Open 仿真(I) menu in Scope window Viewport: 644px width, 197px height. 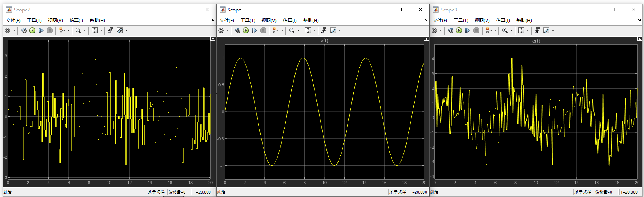pyautogui.click(x=290, y=21)
